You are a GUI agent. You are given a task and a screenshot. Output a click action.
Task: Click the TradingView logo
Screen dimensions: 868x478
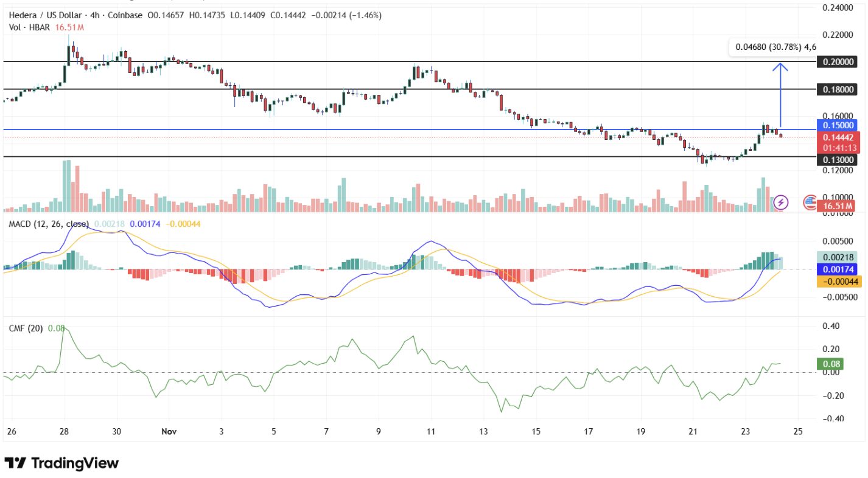pos(61,463)
